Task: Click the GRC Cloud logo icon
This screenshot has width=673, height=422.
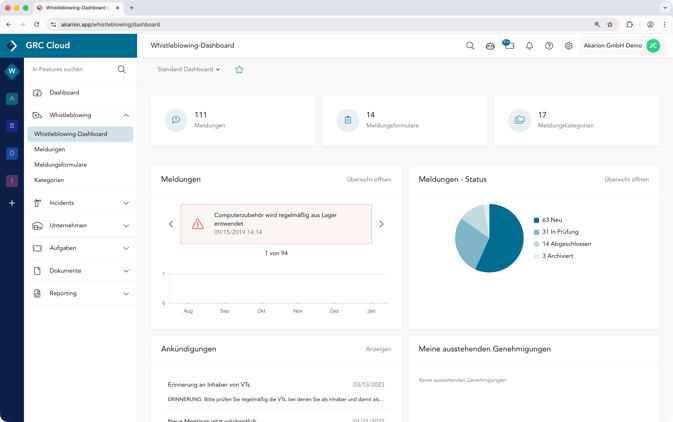Action: tap(12, 46)
